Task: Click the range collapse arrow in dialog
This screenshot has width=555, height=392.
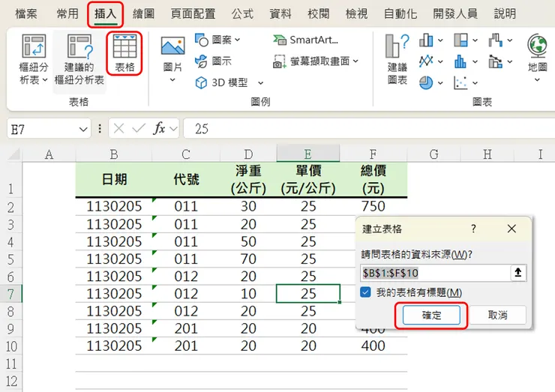Action: pos(518,273)
